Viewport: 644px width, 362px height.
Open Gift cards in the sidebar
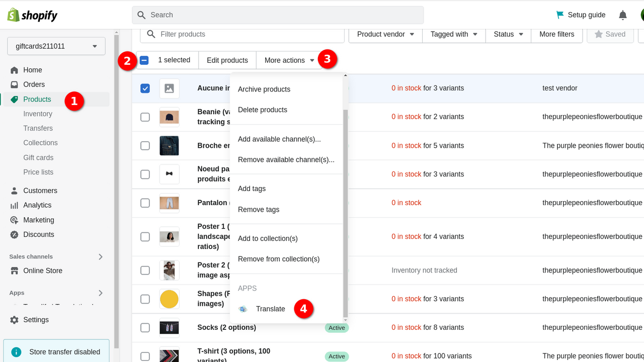coord(38,157)
